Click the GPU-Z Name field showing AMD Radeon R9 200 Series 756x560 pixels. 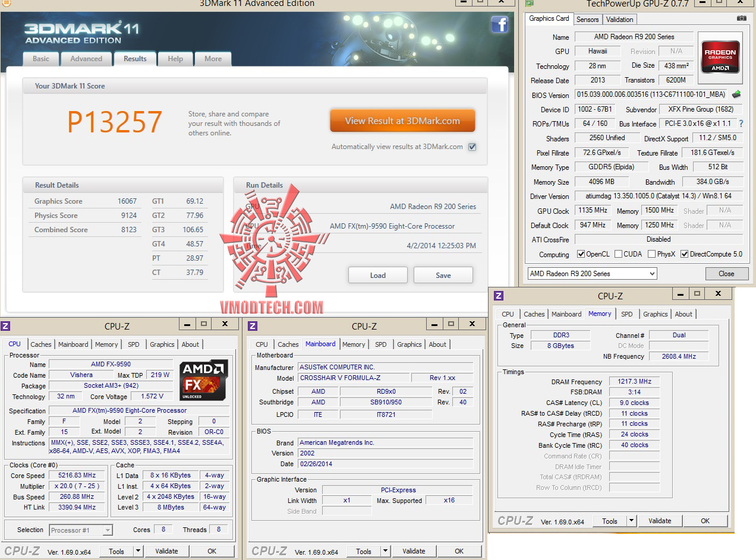click(634, 37)
